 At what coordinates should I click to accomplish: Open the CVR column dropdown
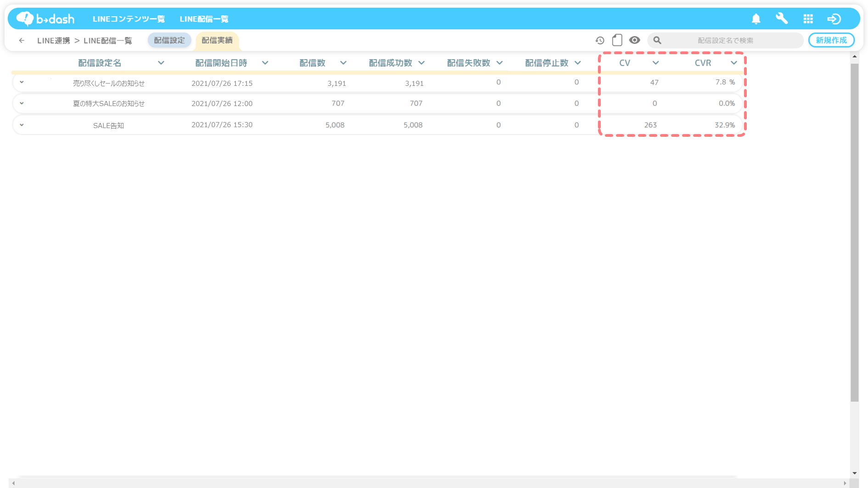[733, 63]
